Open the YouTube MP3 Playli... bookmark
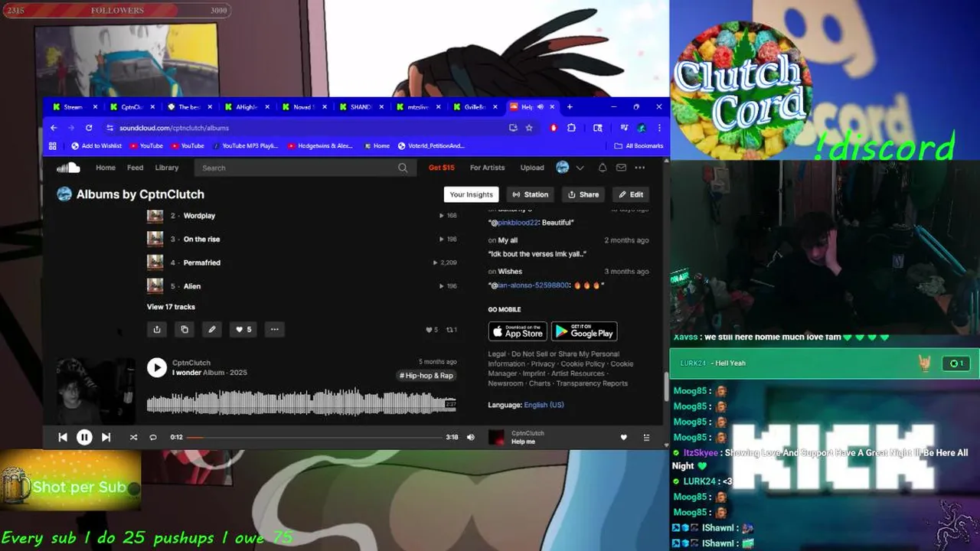 246,145
